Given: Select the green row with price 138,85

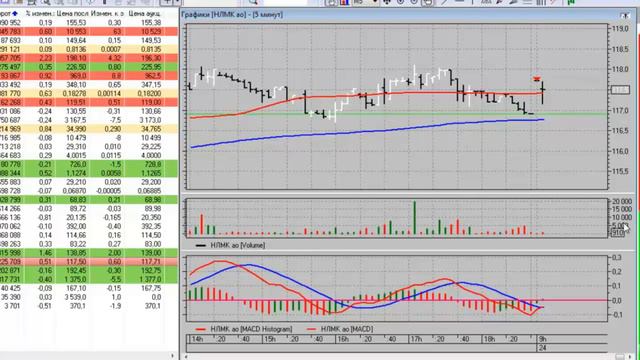Looking at the screenshot, I should [x=89, y=253].
